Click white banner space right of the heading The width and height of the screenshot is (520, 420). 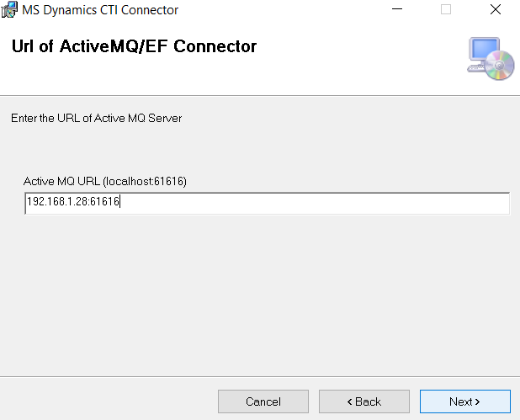pos(362,51)
